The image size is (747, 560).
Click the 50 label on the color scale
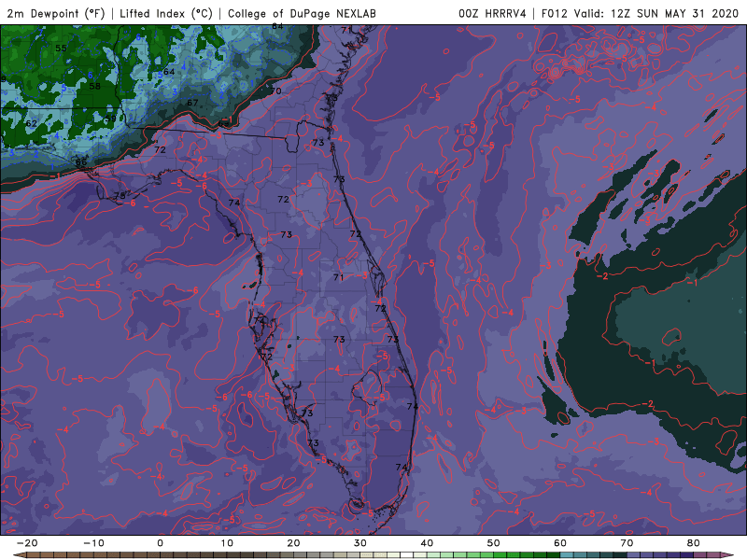point(494,543)
